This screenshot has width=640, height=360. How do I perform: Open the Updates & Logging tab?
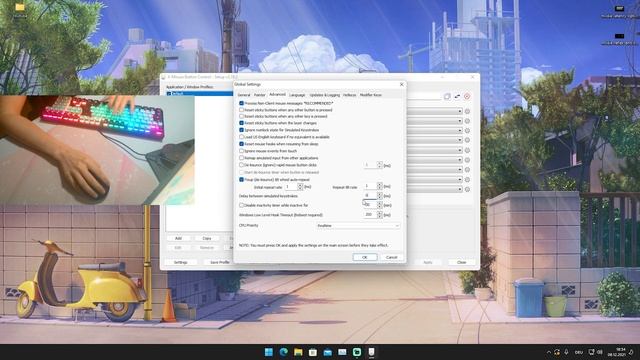[x=324, y=95]
